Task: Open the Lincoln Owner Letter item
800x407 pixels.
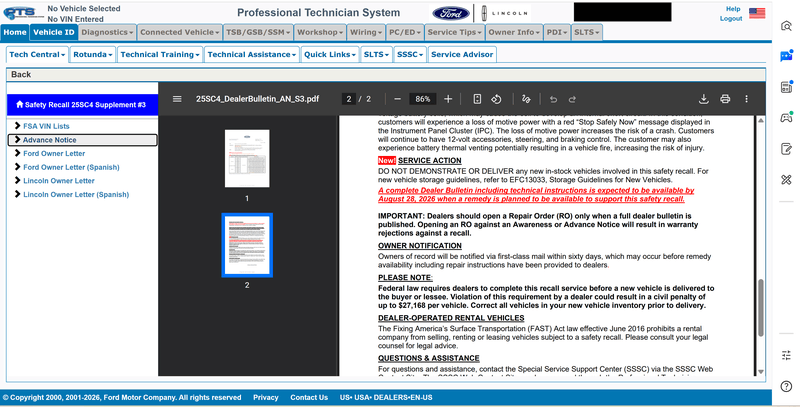Action: (x=59, y=181)
